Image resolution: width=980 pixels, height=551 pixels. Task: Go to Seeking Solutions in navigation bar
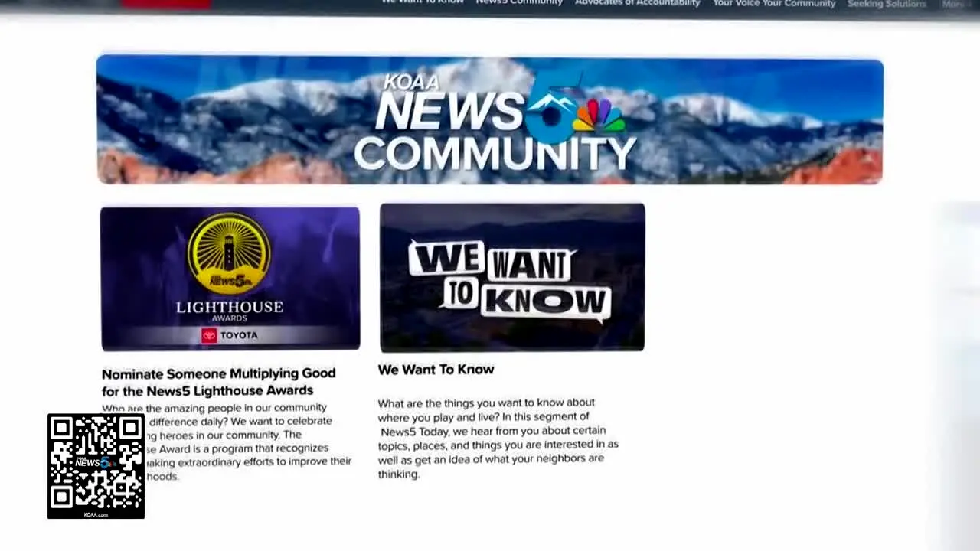(x=887, y=4)
